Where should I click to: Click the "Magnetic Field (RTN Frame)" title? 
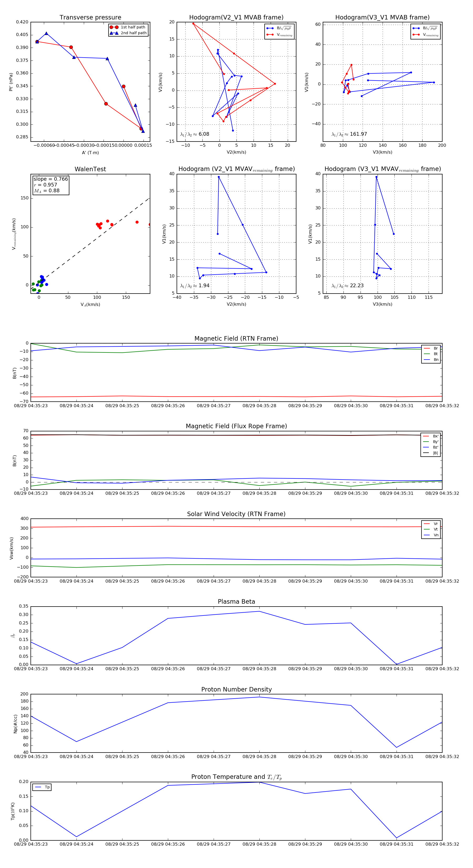coord(236,339)
